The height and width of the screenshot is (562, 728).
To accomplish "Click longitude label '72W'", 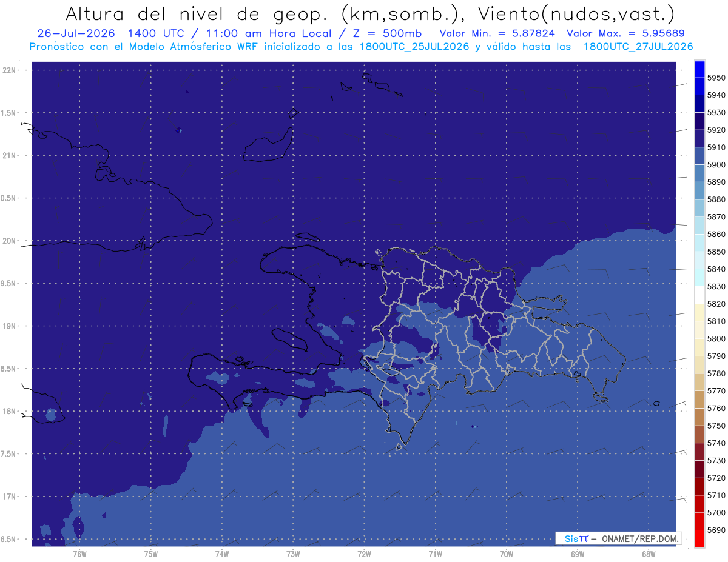I will click(x=364, y=554).
